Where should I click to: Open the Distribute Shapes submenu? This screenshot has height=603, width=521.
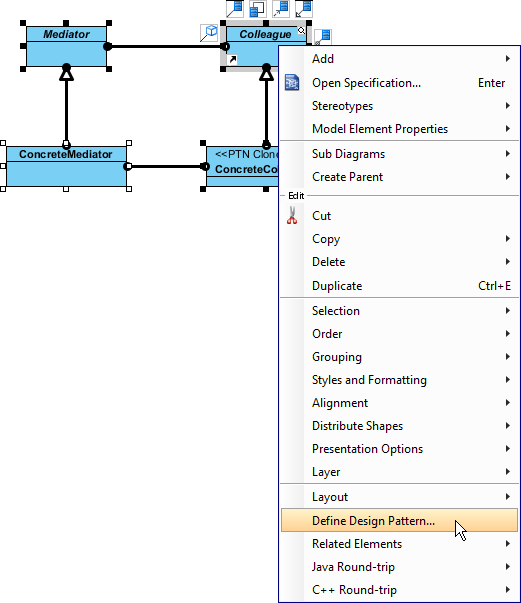click(399, 426)
